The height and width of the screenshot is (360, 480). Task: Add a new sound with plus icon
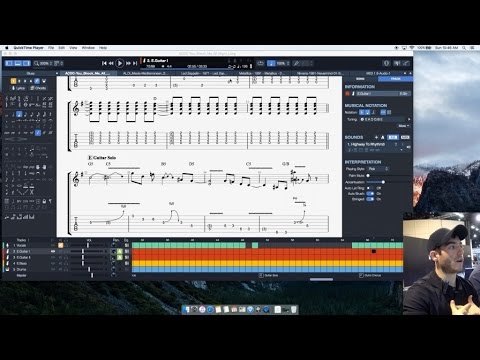(376, 137)
